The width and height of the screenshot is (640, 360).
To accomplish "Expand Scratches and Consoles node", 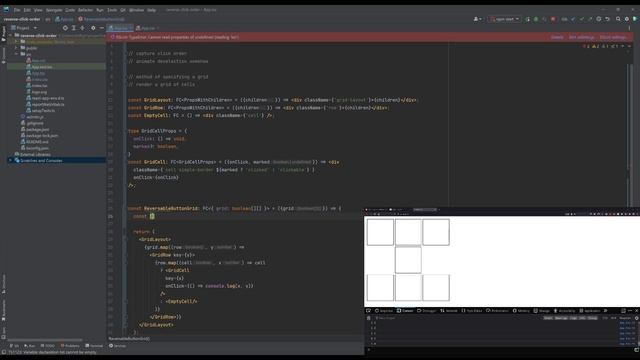I will click(x=11, y=160).
